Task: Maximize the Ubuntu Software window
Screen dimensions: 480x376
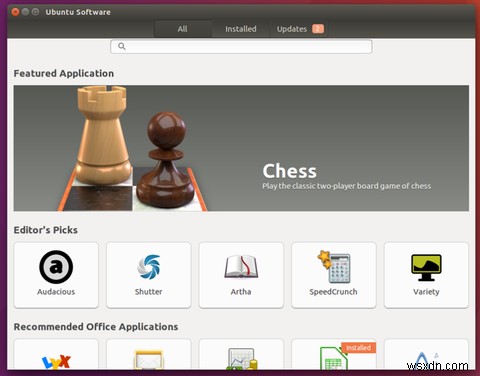Action: pyautogui.click(x=35, y=12)
